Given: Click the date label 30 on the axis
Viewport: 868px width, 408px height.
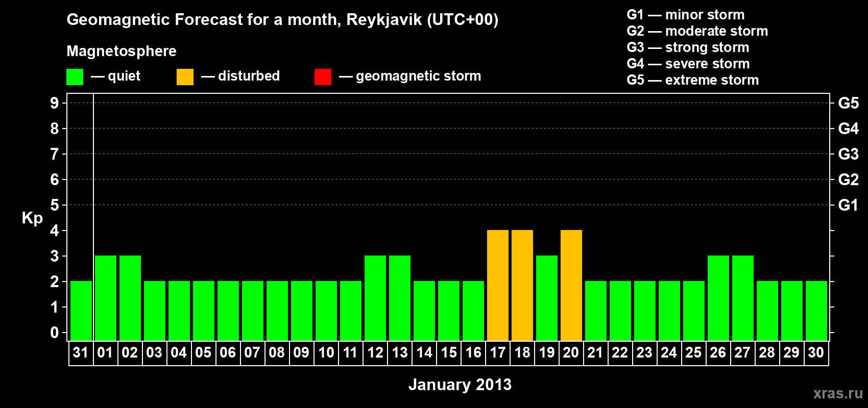Looking at the screenshot, I should 816,352.
